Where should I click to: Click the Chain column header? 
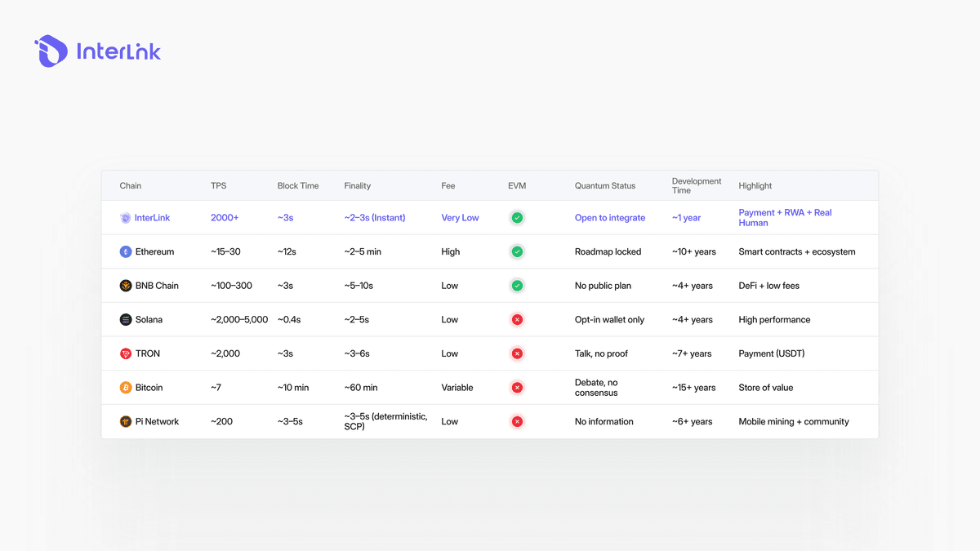coord(131,186)
